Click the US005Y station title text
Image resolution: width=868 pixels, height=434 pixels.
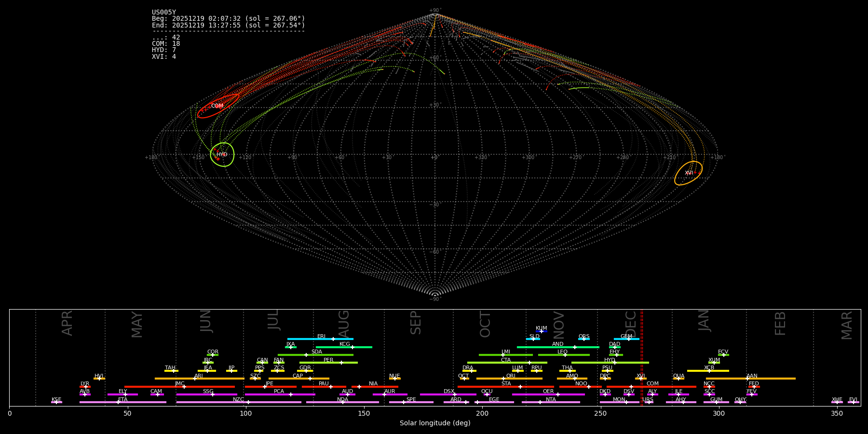164,13
